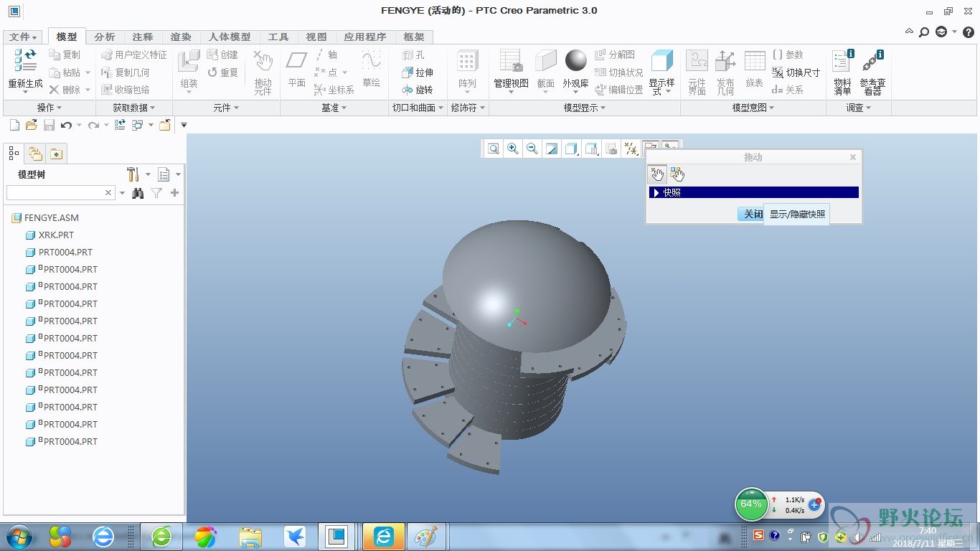Open the 基准 group dropdown
The height and width of the screenshot is (551, 980).
334,108
